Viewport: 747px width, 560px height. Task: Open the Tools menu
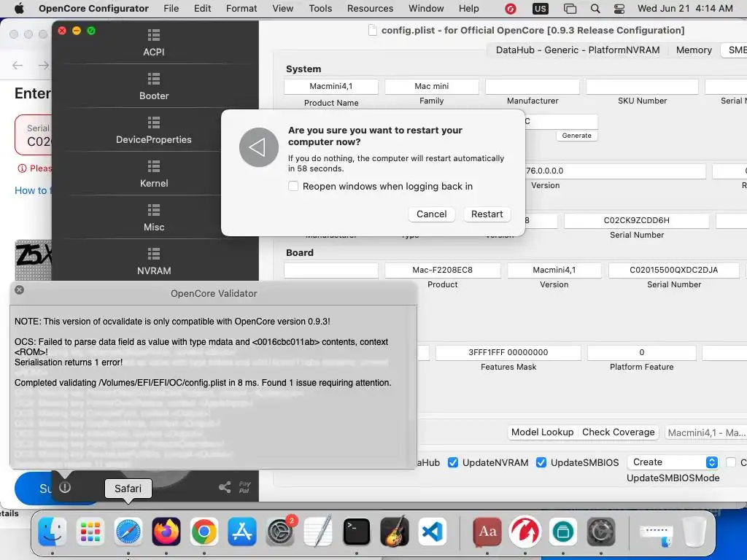pos(320,8)
